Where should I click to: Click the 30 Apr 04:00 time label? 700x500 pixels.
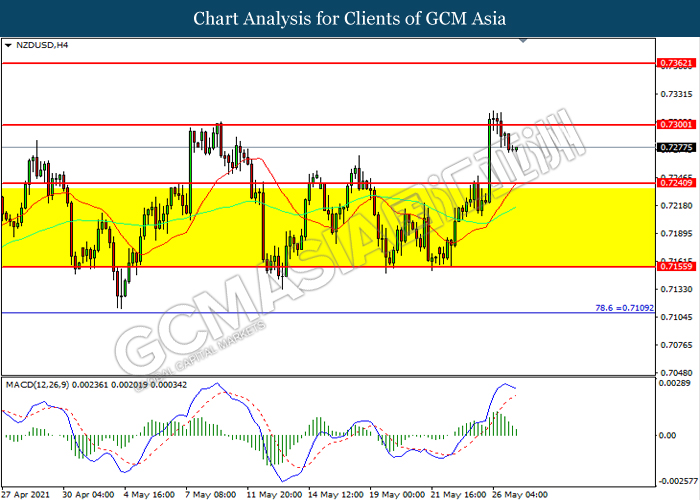88,495
